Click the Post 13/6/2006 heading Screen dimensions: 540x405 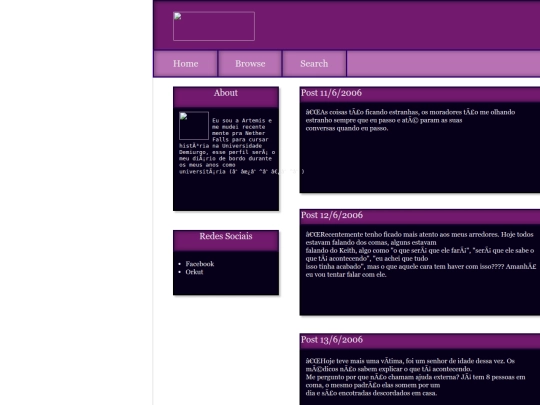point(332,340)
